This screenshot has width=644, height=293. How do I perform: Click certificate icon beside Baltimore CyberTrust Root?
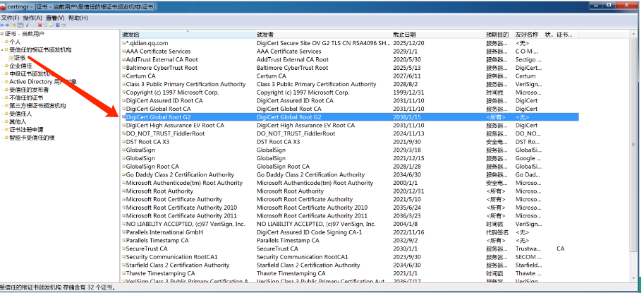click(x=123, y=68)
